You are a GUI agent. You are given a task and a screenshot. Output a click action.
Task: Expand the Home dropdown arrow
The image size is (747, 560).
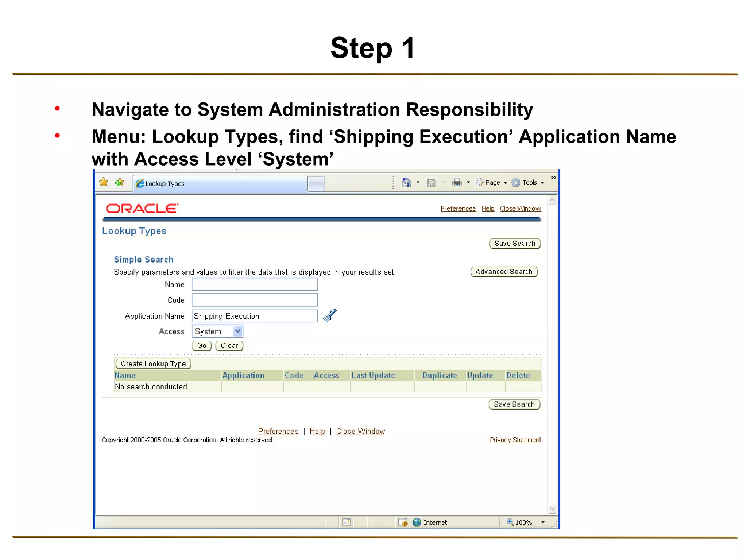click(418, 182)
